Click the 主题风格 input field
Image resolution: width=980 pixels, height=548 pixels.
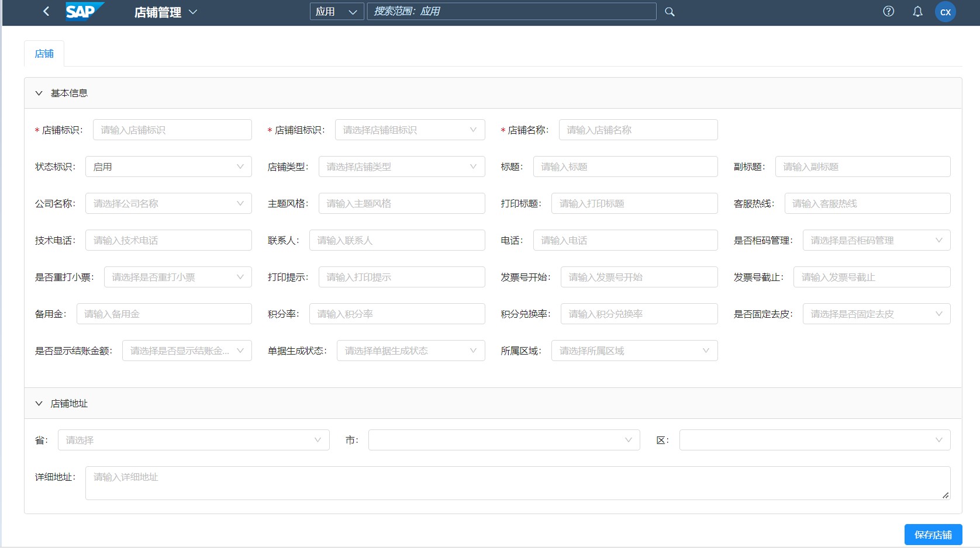[x=402, y=203]
